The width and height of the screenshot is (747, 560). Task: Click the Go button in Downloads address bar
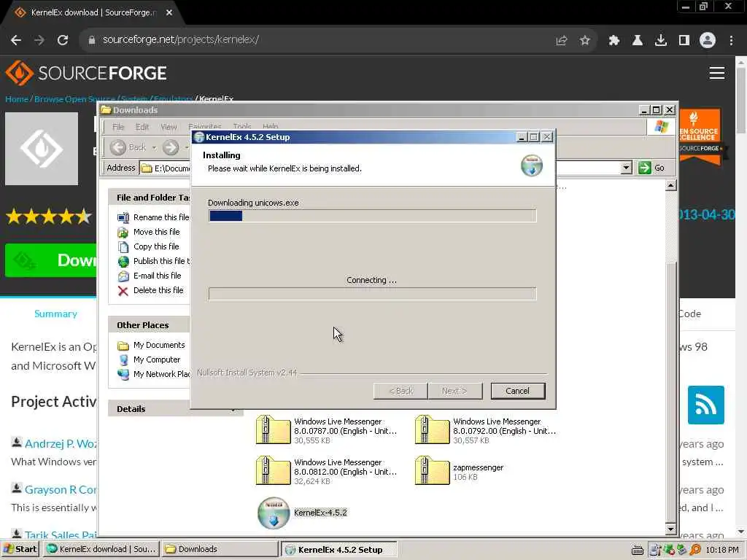pos(651,168)
